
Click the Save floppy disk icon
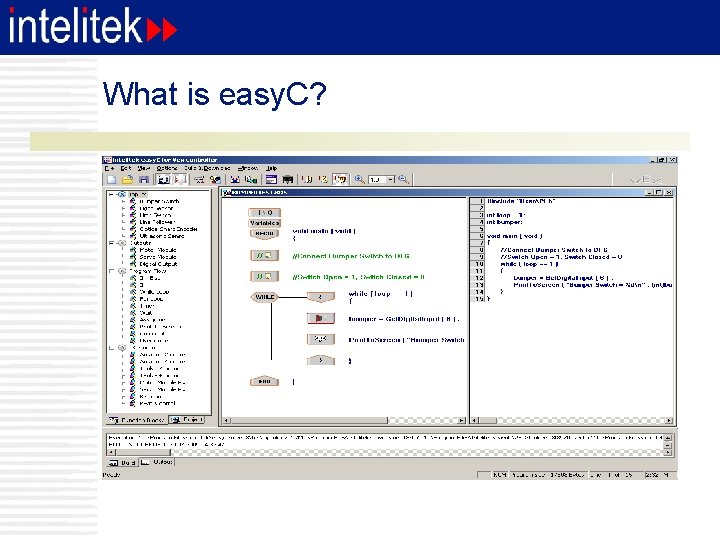(x=144, y=180)
